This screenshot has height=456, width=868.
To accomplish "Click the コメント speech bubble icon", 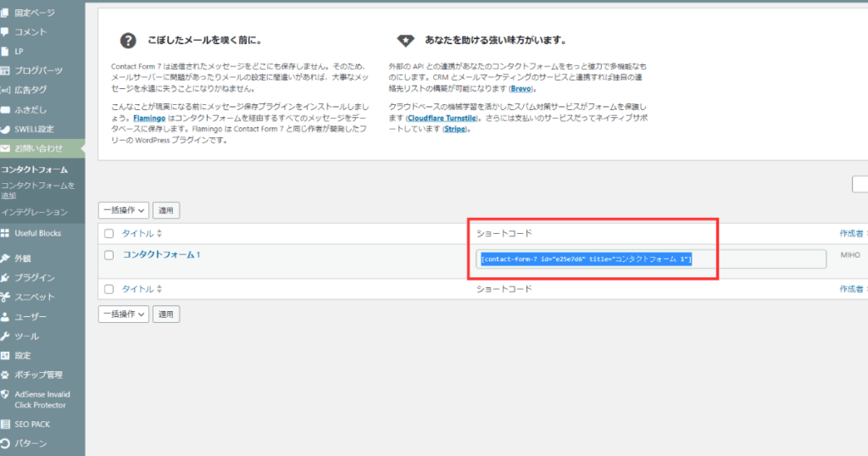I will pos(4,32).
